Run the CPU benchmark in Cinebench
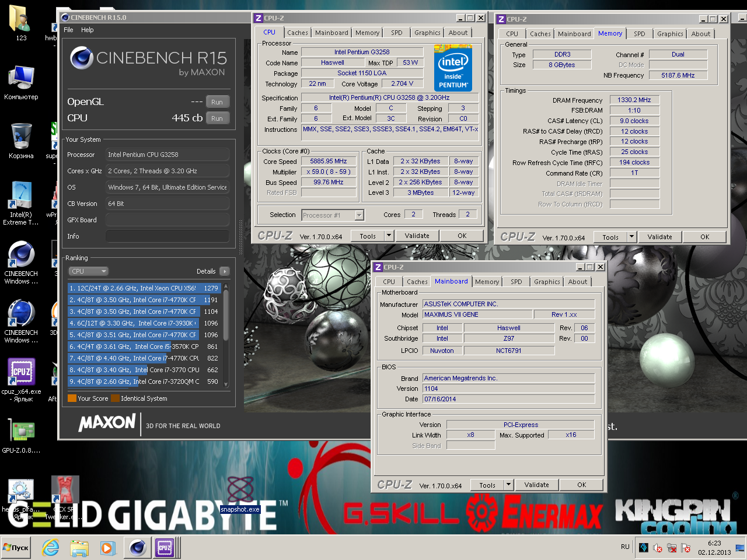The width and height of the screenshot is (747, 560). point(217,118)
